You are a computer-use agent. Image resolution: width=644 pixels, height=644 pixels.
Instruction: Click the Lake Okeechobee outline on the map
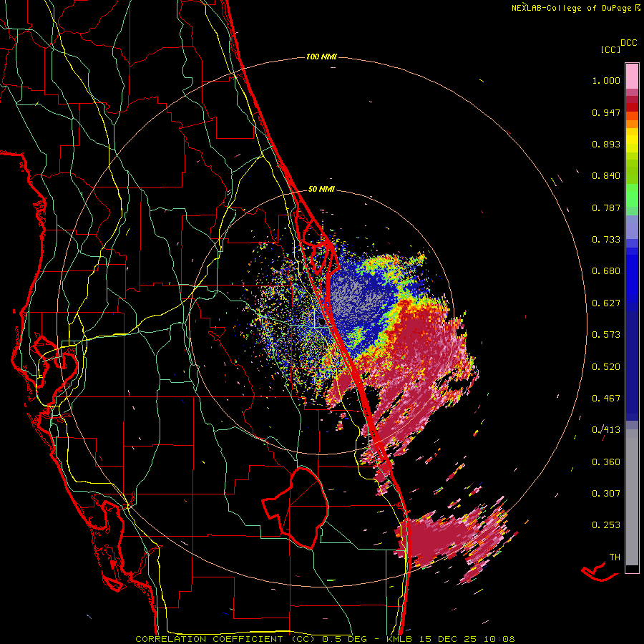point(296,507)
